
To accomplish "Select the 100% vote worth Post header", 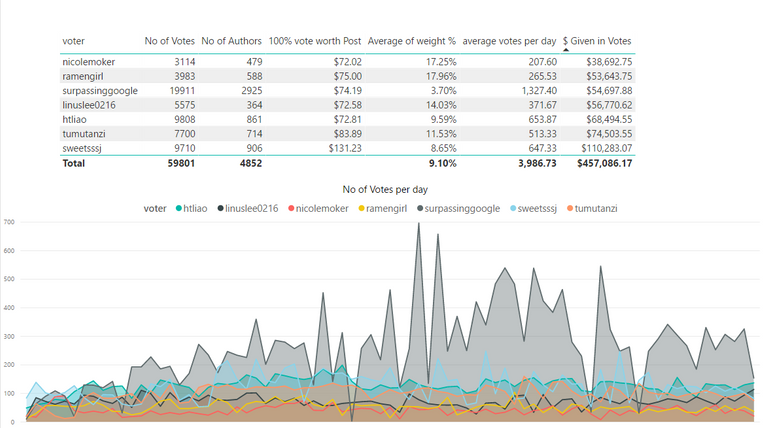I will (314, 41).
